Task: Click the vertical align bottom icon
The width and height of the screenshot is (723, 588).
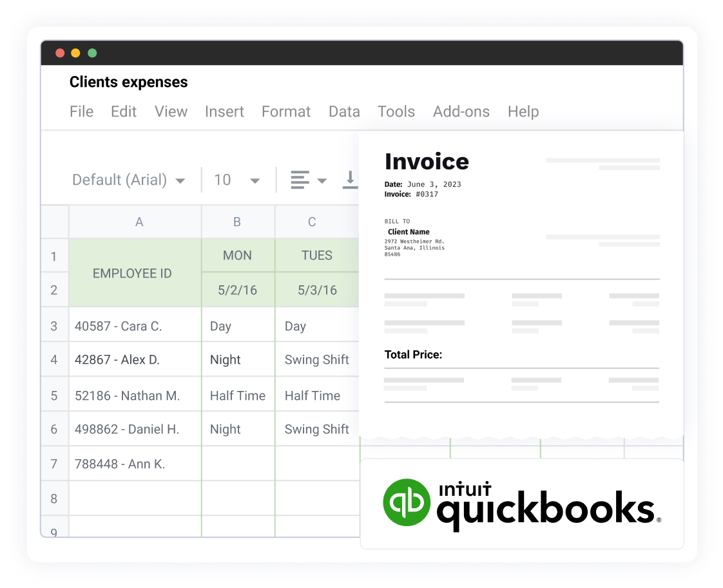Action: [350, 180]
